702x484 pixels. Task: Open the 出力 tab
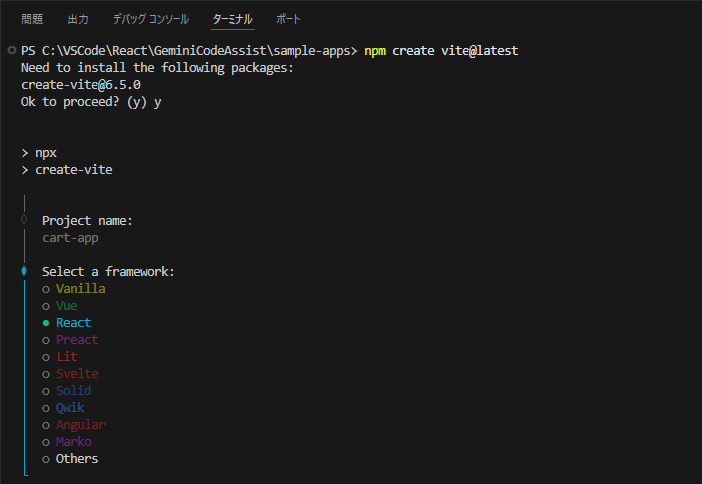coord(78,19)
